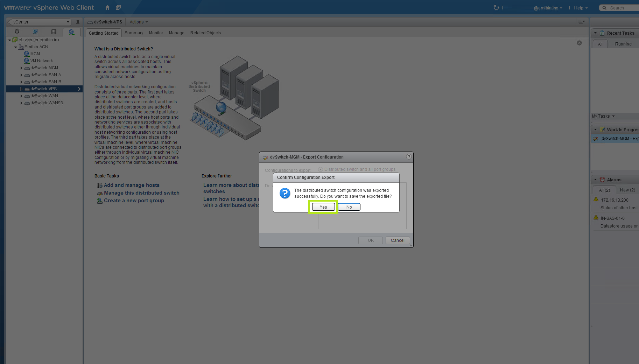Click the Add and manage hosts icon
This screenshot has height=364, width=639.
(99, 185)
